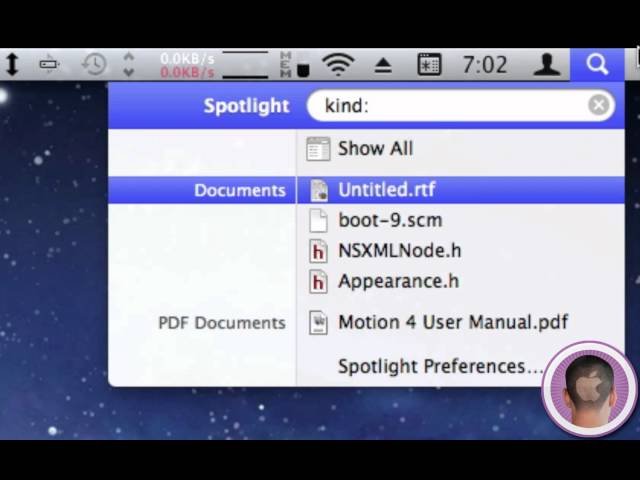Open Motion 4 User Manual.pdf
The image size is (640, 480).
coord(452,323)
